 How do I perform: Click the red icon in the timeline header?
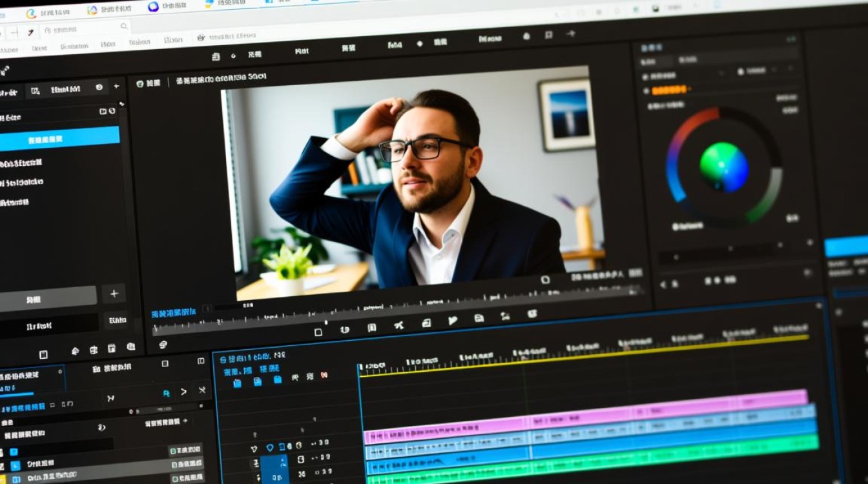324,376
